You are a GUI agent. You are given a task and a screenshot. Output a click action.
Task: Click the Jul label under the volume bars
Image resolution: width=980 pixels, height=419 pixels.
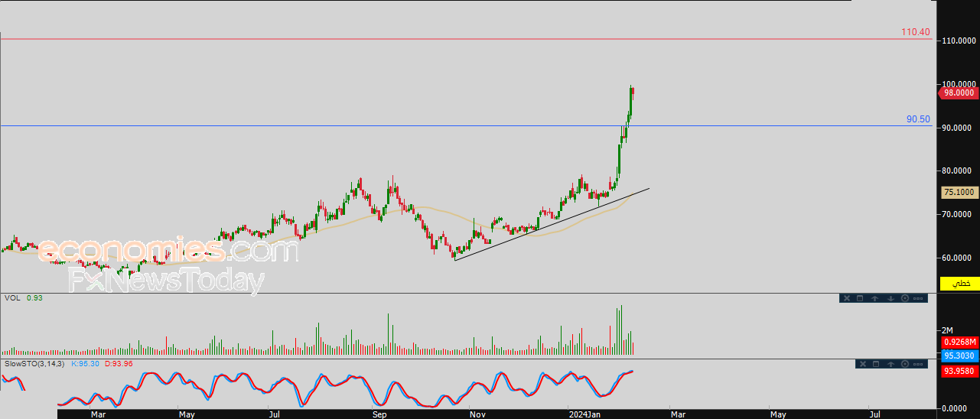pos(273,414)
